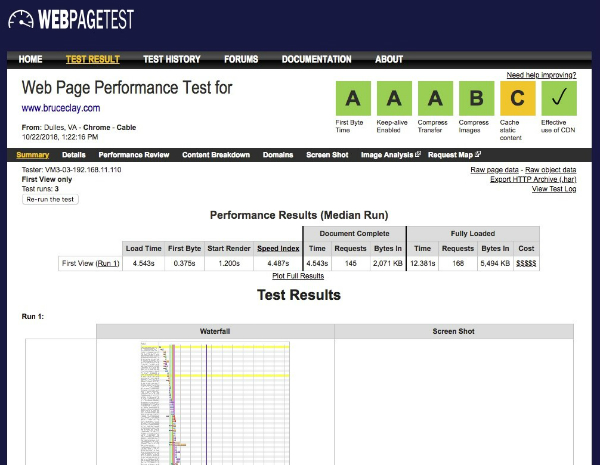Click the Run 1: label
This screenshot has width=600, height=465.
pos(33,317)
